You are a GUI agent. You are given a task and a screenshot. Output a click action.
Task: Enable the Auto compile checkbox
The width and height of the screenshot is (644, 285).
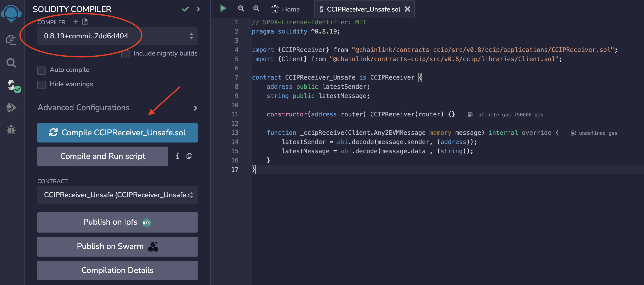click(x=41, y=70)
